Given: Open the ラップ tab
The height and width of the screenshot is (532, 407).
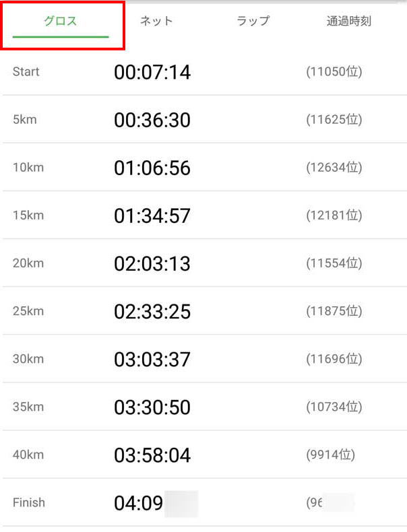Looking at the screenshot, I should pos(253,21).
